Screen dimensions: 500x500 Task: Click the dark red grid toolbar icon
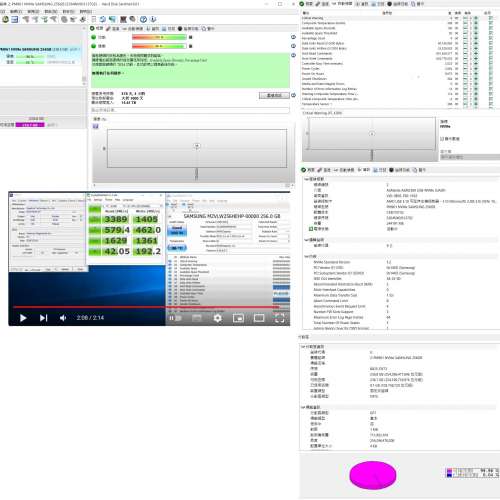coord(123,19)
